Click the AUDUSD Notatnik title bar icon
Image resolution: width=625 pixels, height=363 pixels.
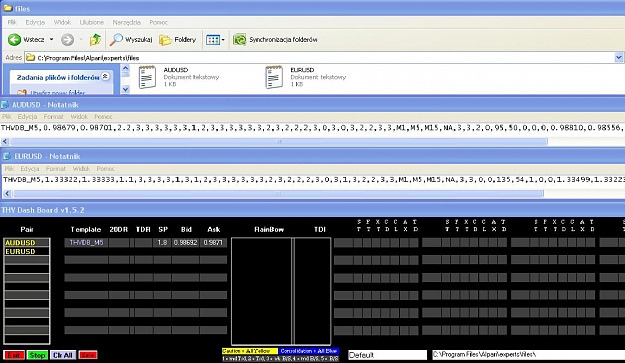coord(5,105)
